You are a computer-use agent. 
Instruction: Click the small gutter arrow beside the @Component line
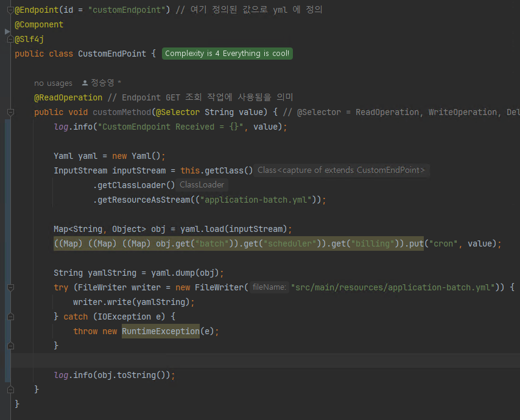[7, 32]
